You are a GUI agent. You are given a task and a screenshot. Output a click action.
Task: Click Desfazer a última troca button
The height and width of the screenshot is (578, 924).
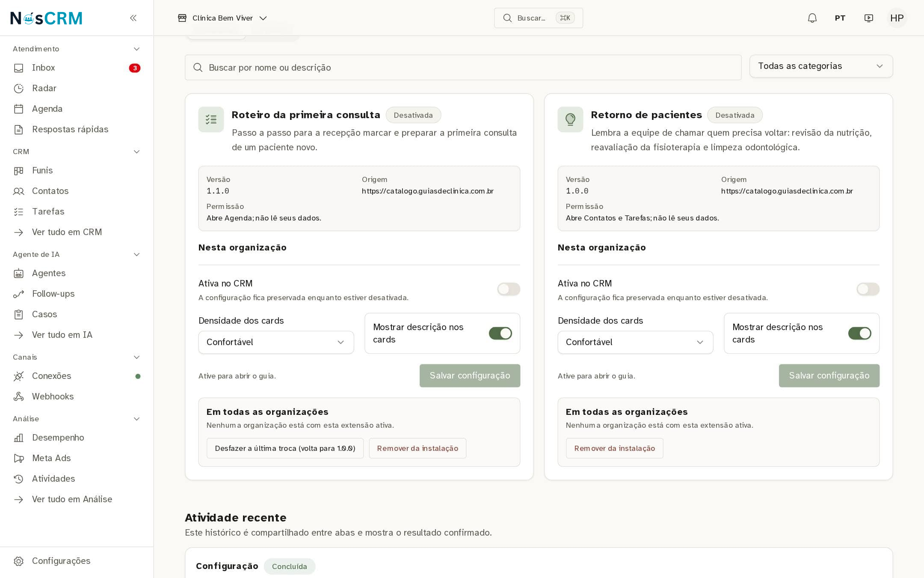click(x=285, y=448)
